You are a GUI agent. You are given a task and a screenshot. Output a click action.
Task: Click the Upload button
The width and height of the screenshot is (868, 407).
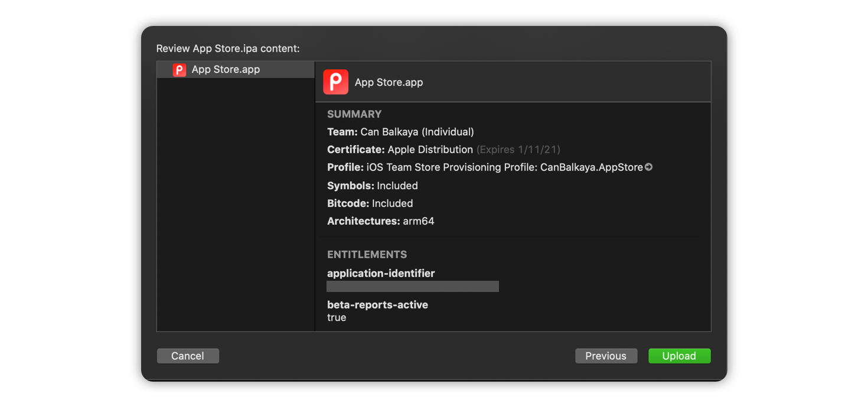pyautogui.click(x=679, y=356)
